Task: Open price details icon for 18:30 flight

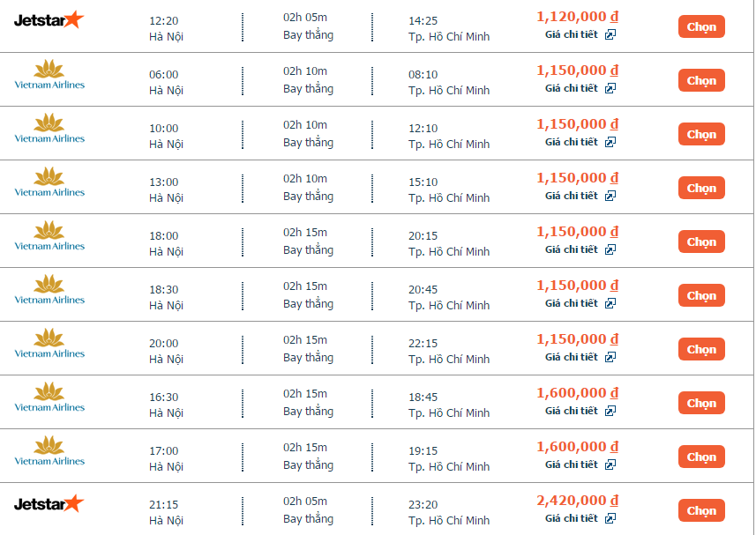Action: (610, 303)
